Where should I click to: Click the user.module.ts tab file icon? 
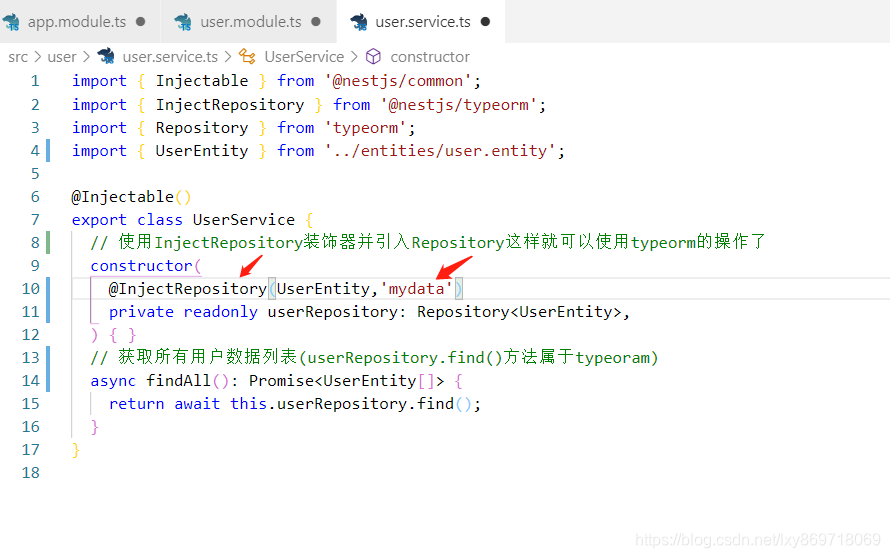coord(183,22)
